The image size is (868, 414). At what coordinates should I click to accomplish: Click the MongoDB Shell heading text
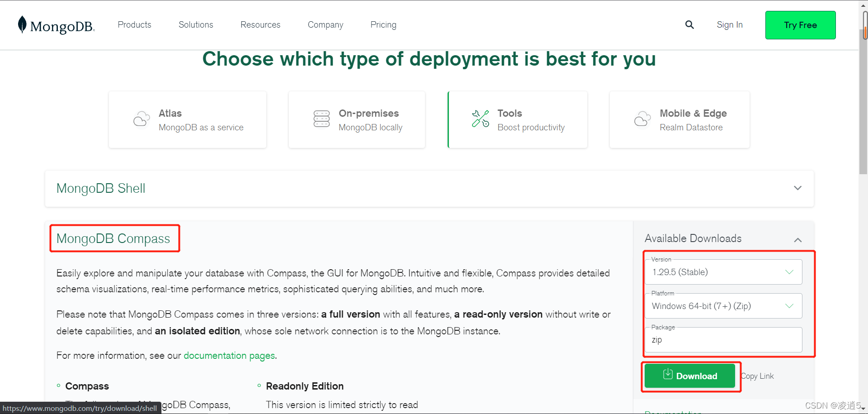coord(101,188)
